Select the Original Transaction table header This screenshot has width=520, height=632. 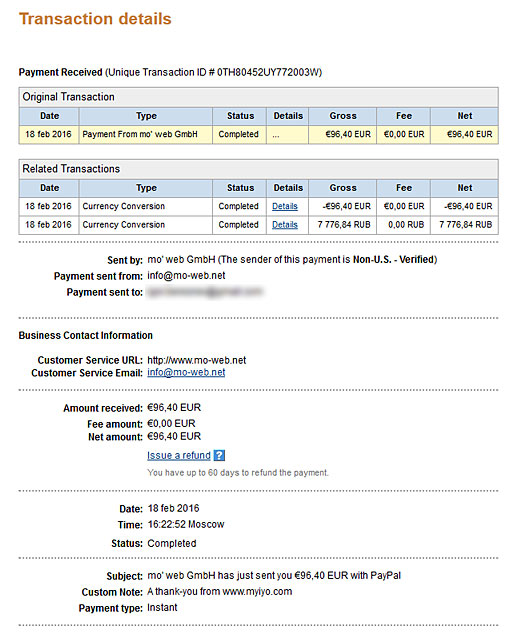click(258, 97)
